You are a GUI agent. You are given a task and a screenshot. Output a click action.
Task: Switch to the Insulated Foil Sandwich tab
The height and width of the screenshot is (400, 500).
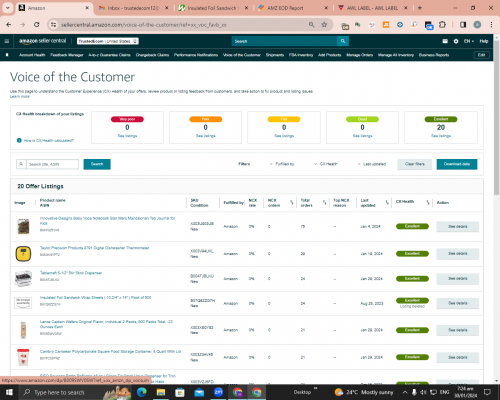(x=212, y=8)
